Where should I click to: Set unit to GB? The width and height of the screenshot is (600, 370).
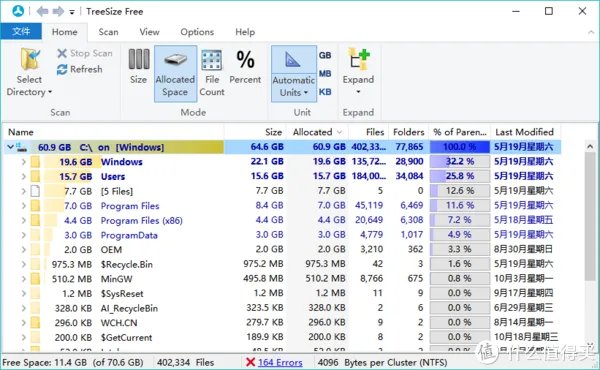pyautogui.click(x=325, y=55)
